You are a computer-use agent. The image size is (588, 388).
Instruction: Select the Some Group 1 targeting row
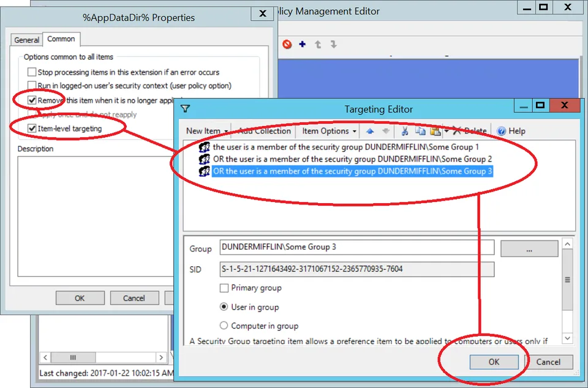click(345, 147)
